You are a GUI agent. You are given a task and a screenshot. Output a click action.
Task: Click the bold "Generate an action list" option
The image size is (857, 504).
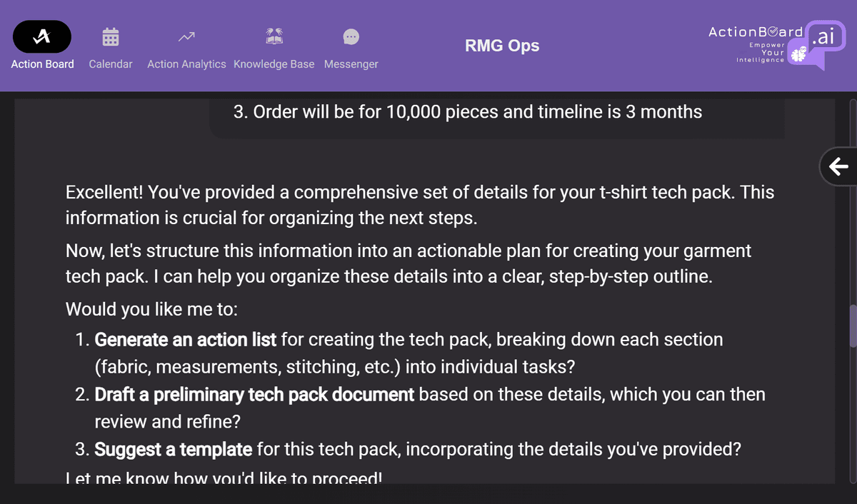tap(186, 340)
